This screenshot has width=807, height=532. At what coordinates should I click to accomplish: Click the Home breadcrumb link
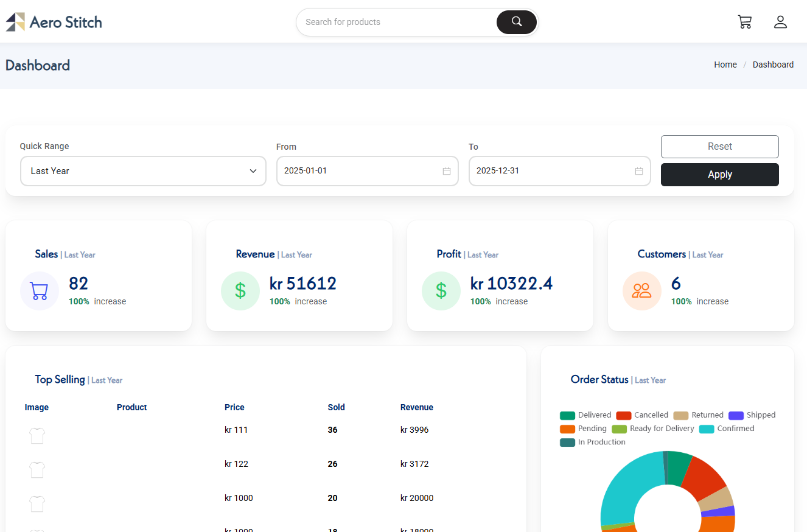coord(725,65)
